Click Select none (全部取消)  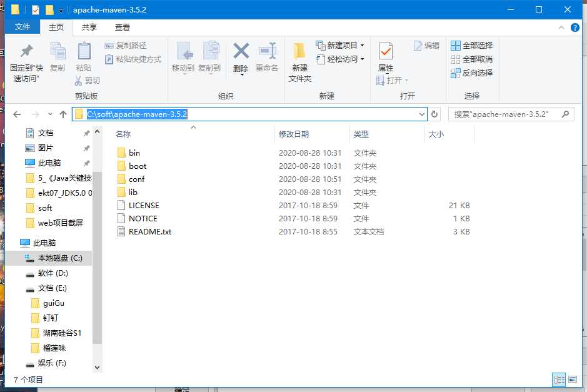tap(472, 59)
